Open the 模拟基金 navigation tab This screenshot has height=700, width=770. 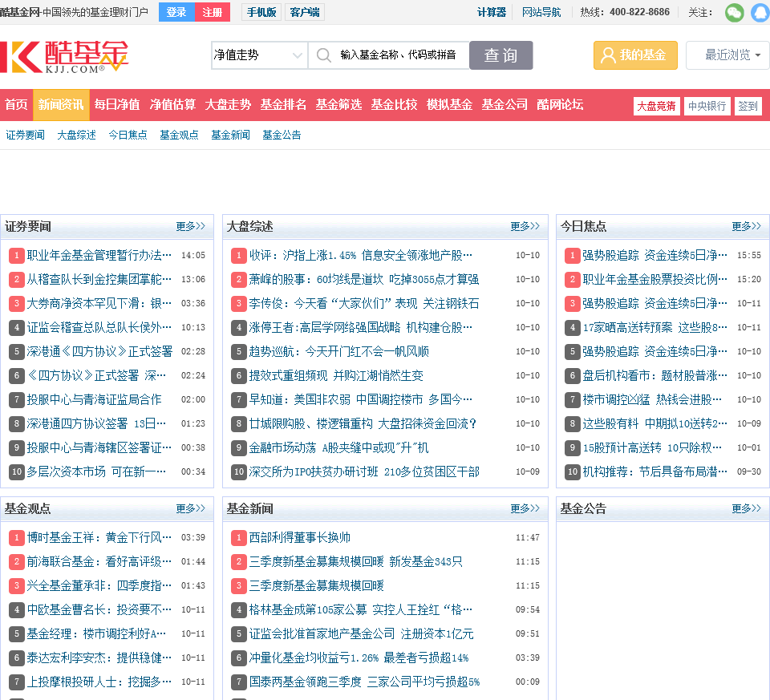tap(449, 104)
